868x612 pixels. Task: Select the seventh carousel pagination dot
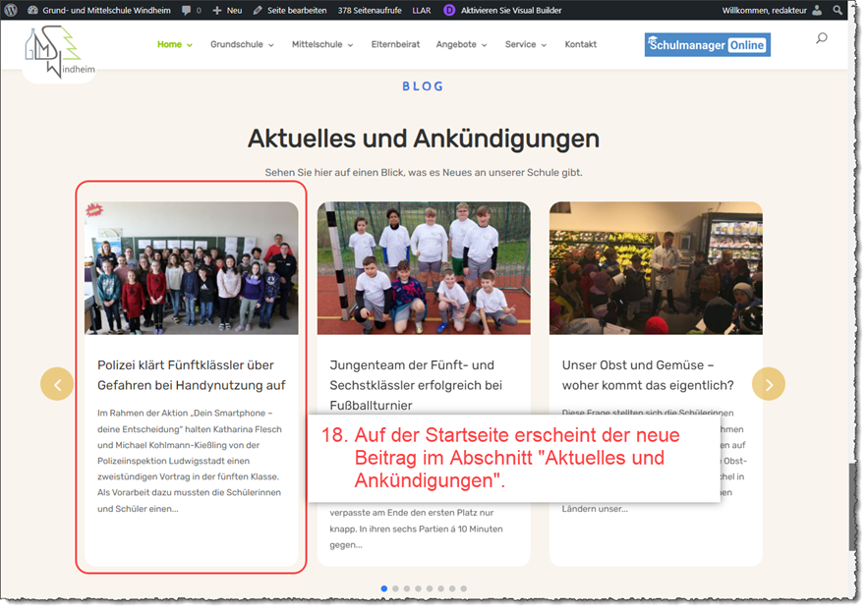point(452,588)
